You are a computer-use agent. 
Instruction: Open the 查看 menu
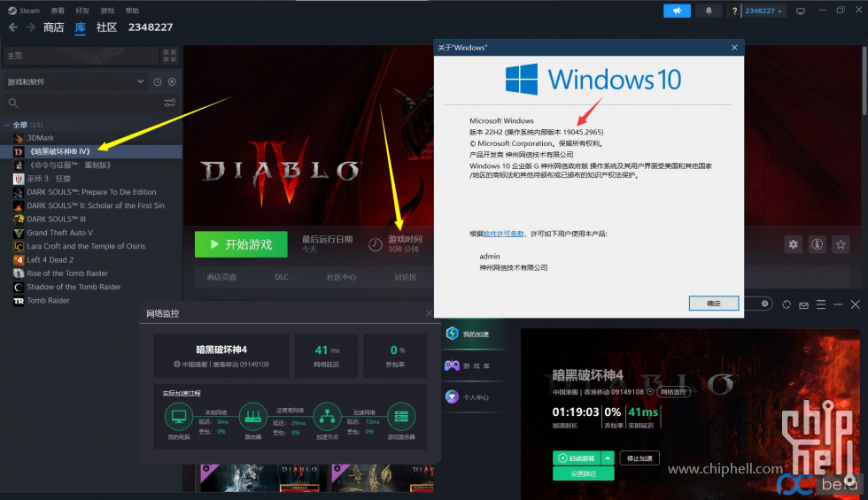tap(58, 11)
